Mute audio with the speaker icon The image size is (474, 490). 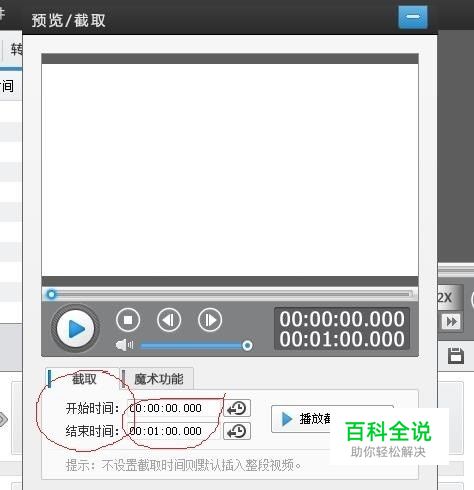[x=124, y=345]
